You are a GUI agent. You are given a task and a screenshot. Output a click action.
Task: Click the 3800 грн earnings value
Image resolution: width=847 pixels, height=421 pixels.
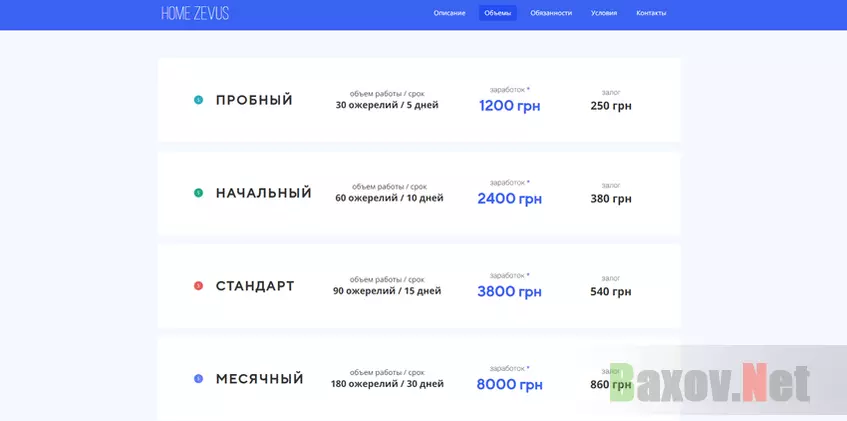point(509,292)
